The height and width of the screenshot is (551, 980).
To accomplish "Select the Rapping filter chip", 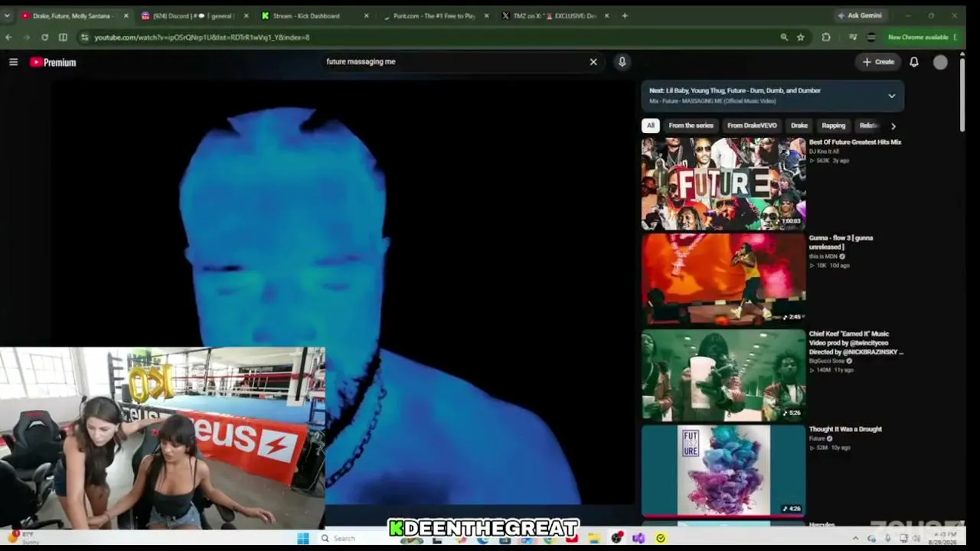I will coord(833,126).
